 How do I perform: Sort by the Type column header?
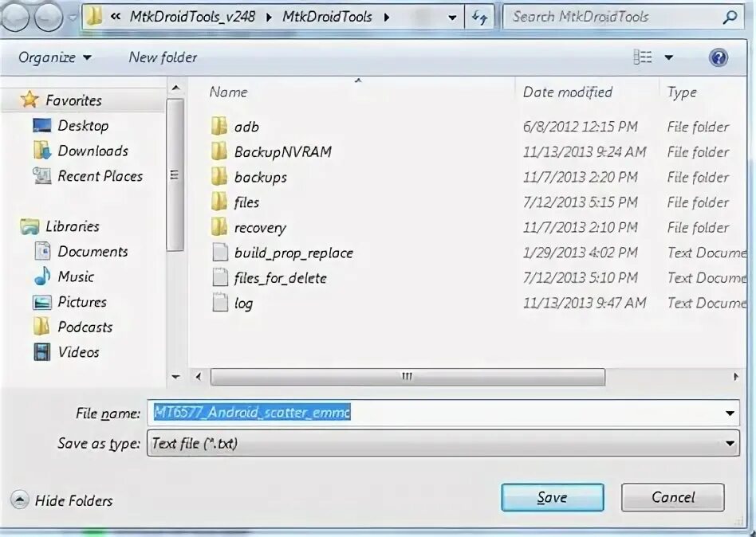(x=682, y=92)
